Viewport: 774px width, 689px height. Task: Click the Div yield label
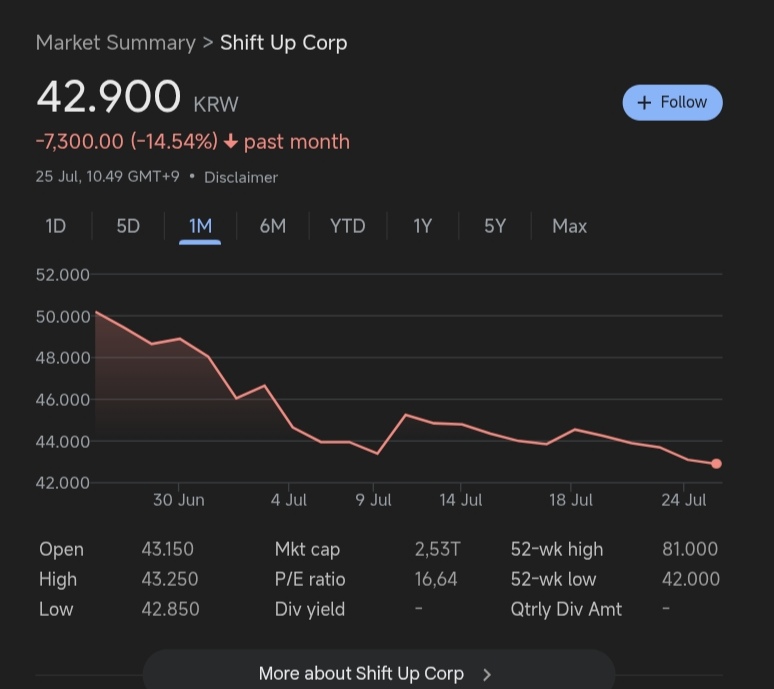tap(310, 609)
